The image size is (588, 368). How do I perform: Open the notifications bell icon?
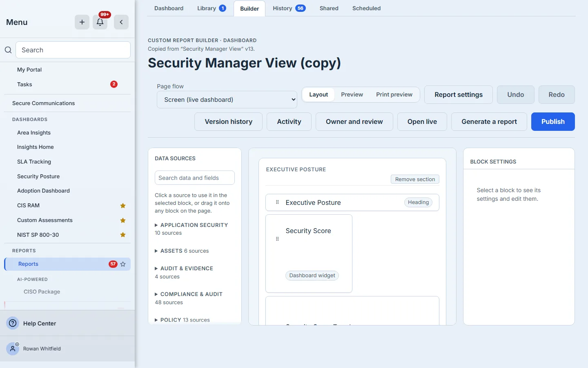click(100, 22)
